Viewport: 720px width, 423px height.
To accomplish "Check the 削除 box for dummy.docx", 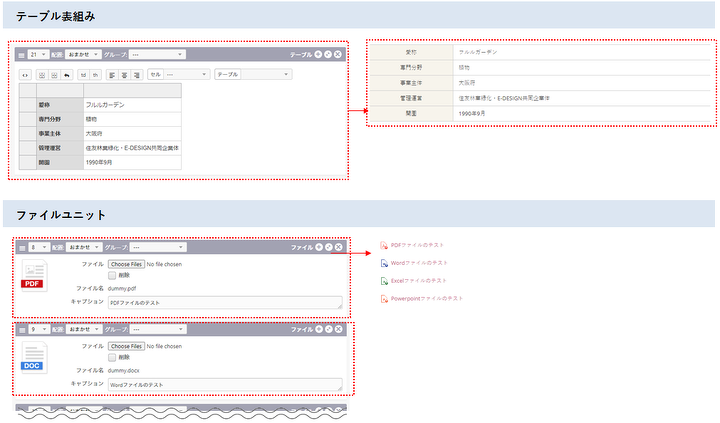I will click(x=112, y=357).
